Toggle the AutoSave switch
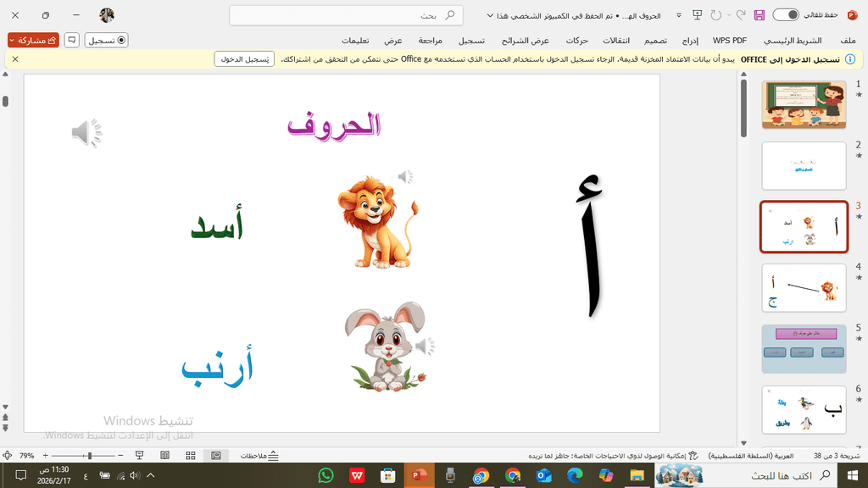 pyautogui.click(x=786, y=15)
